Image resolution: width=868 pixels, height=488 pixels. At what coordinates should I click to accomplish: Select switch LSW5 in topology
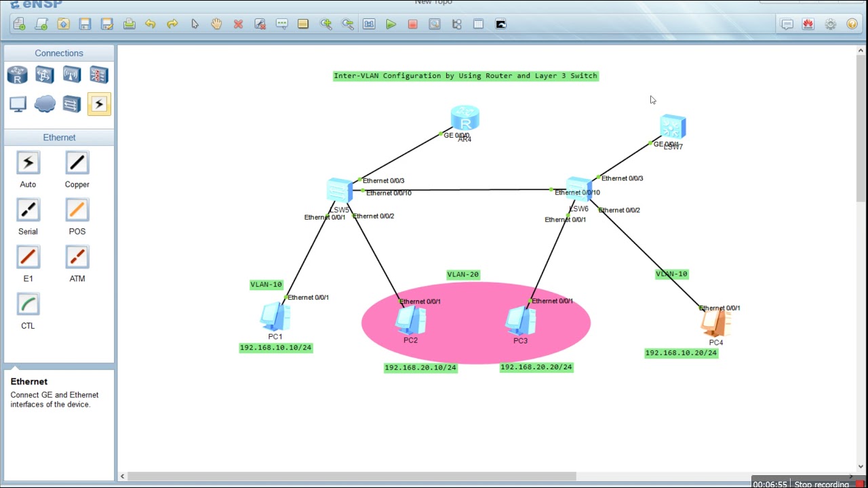pos(339,190)
